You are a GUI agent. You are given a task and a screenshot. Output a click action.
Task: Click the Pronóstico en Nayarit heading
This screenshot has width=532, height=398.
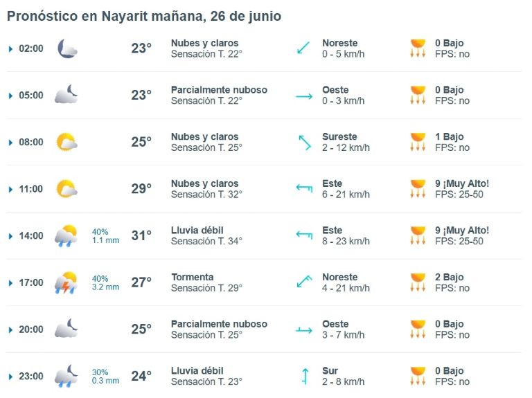coord(144,17)
